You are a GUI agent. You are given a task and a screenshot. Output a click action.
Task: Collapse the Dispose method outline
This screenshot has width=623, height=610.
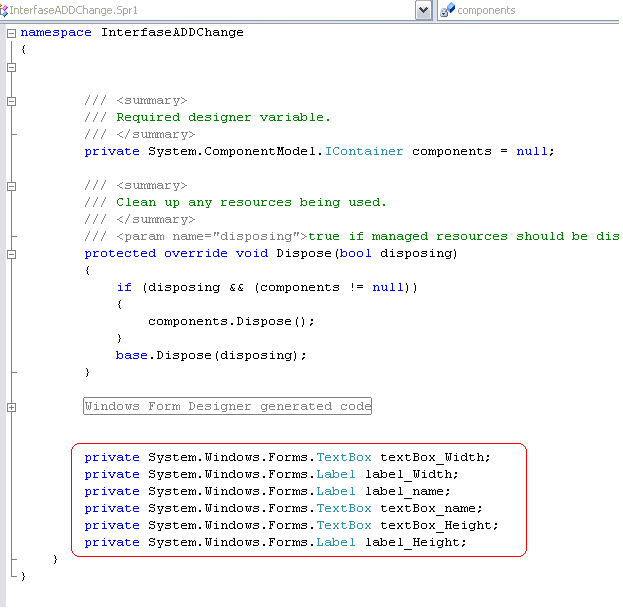(12, 254)
